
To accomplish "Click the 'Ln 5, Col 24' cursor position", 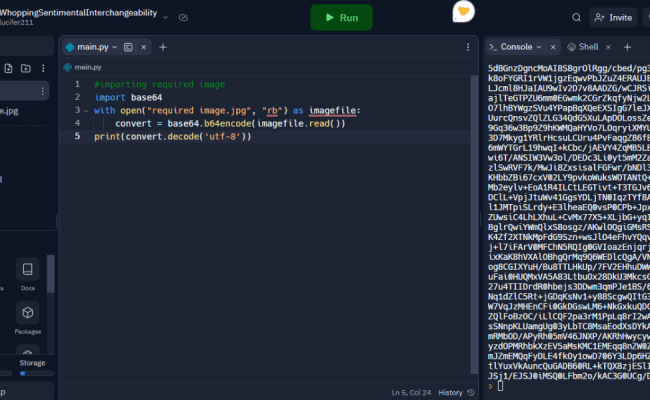I will (x=411, y=393).
